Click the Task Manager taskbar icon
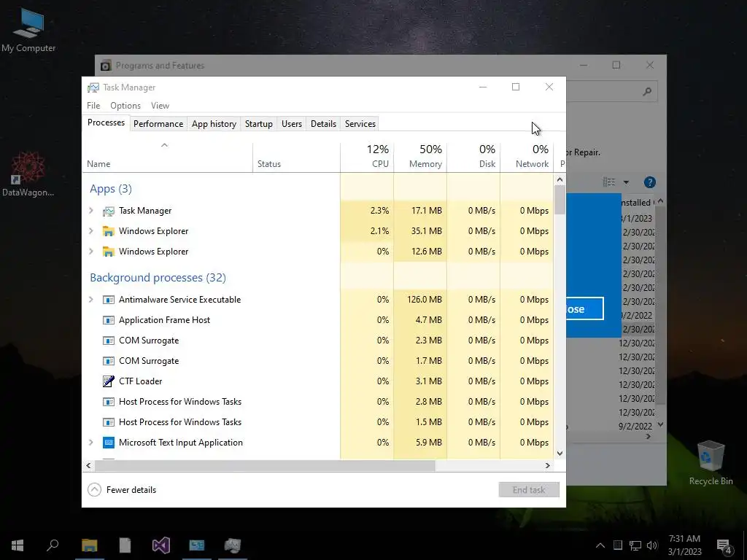747x560 pixels. (233, 545)
